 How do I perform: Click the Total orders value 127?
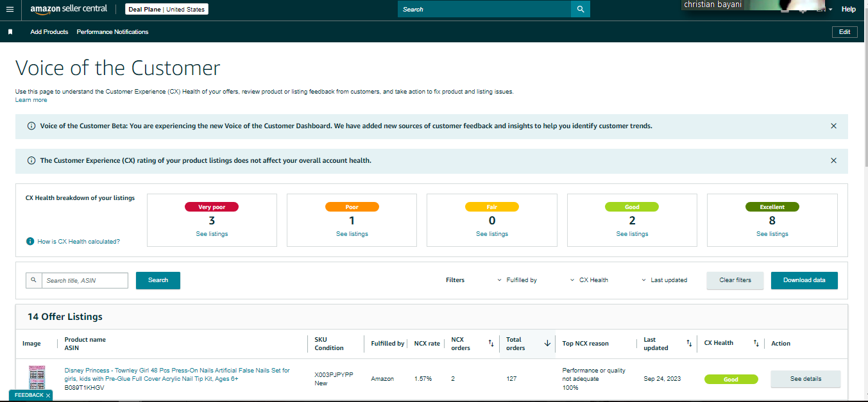click(x=511, y=379)
